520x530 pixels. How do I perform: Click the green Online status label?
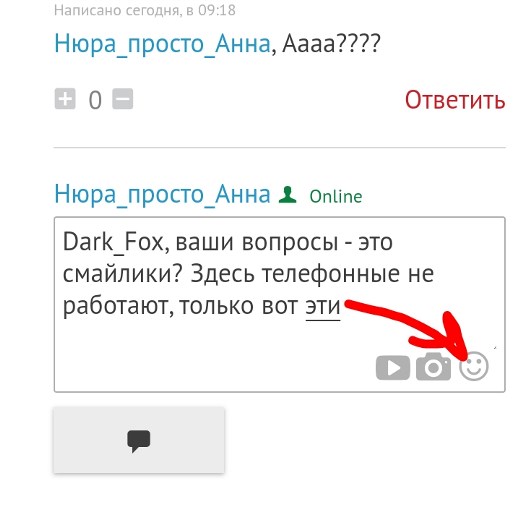(x=336, y=196)
